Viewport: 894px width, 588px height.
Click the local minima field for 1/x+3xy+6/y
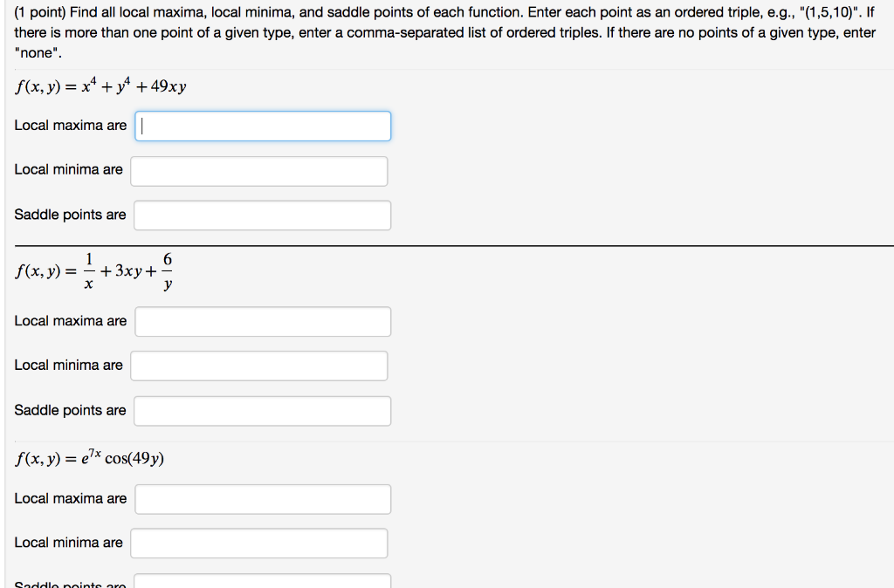pyautogui.click(x=258, y=366)
